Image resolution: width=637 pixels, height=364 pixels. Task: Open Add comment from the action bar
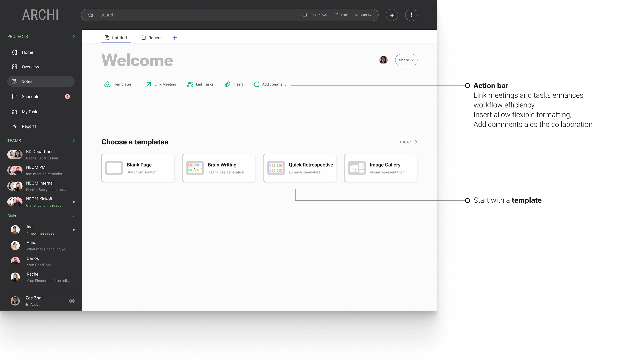[x=257, y=84]
